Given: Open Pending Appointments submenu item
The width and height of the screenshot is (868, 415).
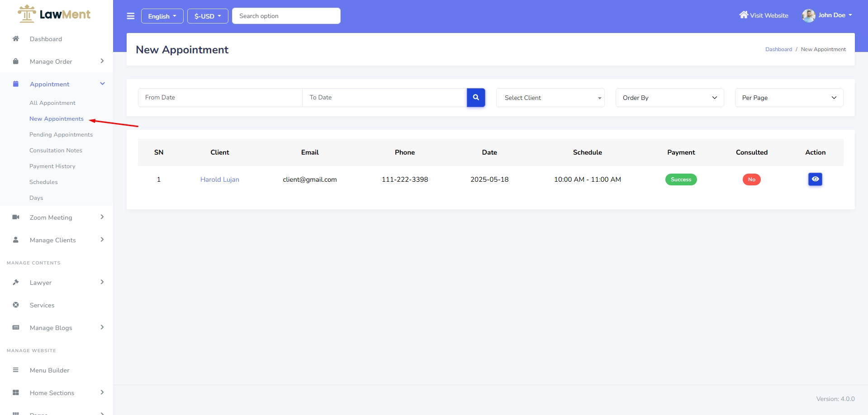Looking at the screenshot, I should (61, 135).
